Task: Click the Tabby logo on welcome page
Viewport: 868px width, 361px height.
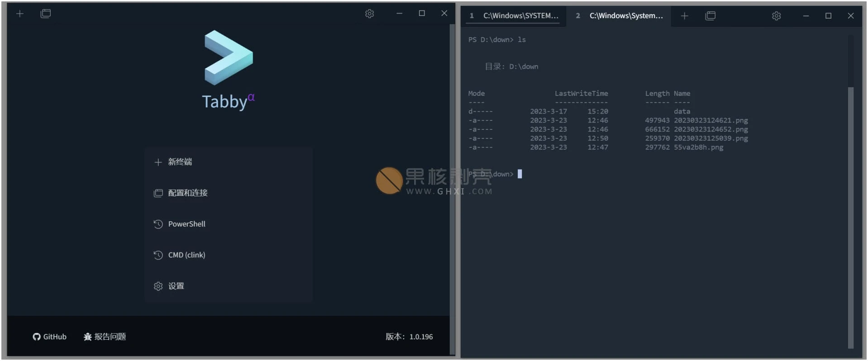Action: click(229, 58)
